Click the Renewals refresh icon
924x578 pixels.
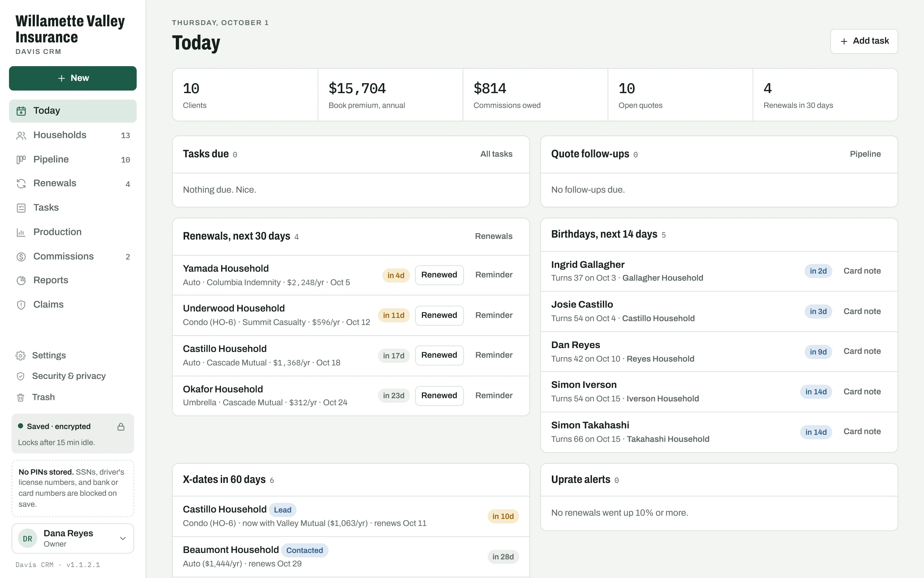click(x=21, y=183)
